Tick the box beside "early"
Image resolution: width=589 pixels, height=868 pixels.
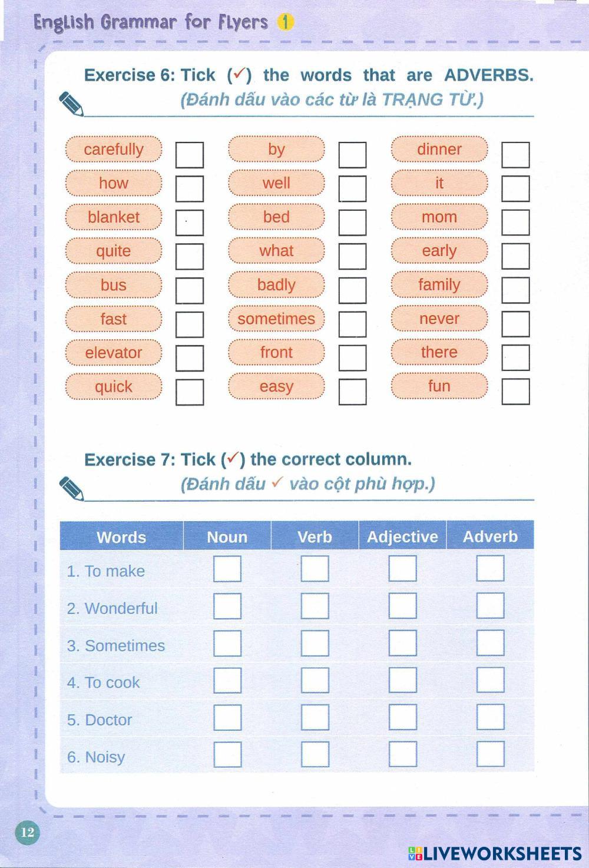click(x=515, y=256)
